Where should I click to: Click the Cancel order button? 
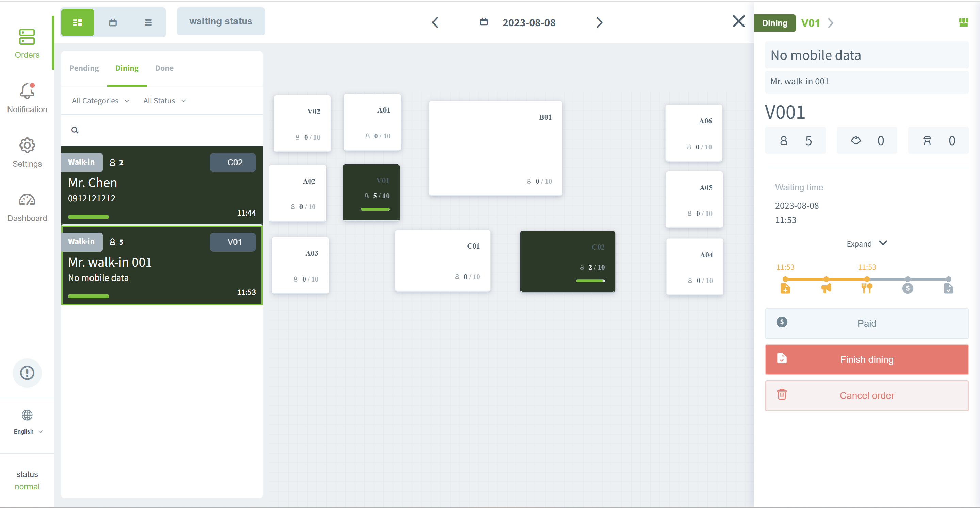[866, 395]
